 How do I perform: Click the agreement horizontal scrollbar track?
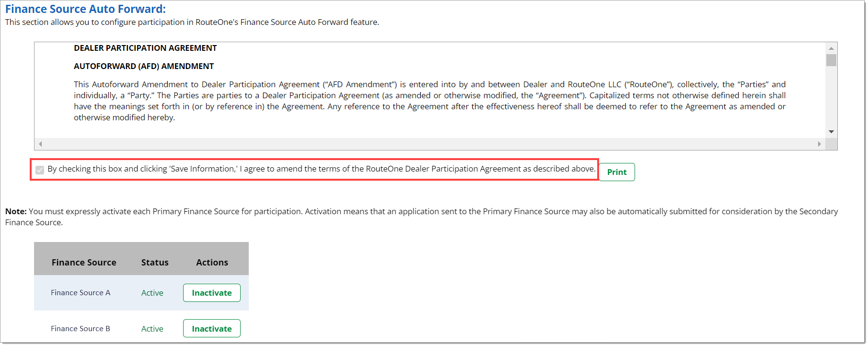429,144
